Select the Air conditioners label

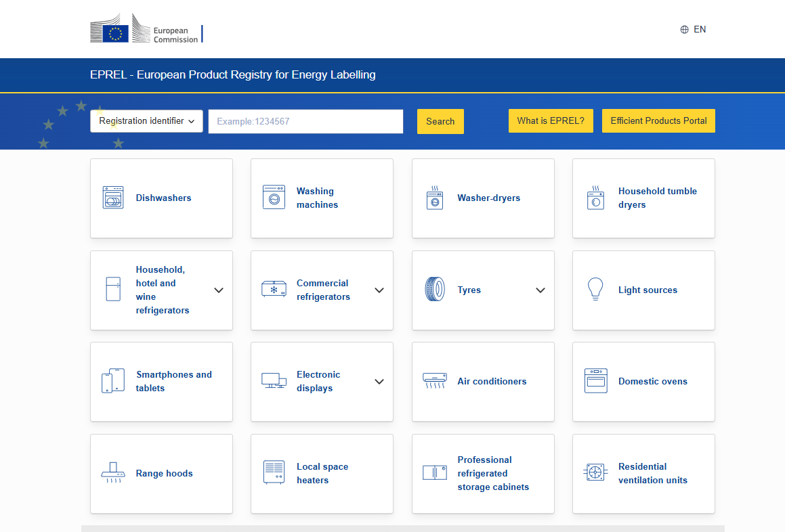tap(492, 381)
